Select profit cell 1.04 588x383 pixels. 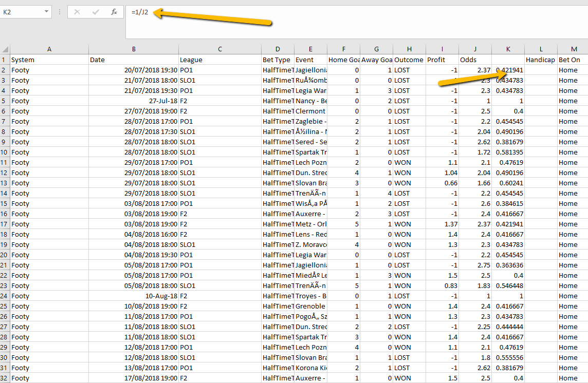point(442,173)
